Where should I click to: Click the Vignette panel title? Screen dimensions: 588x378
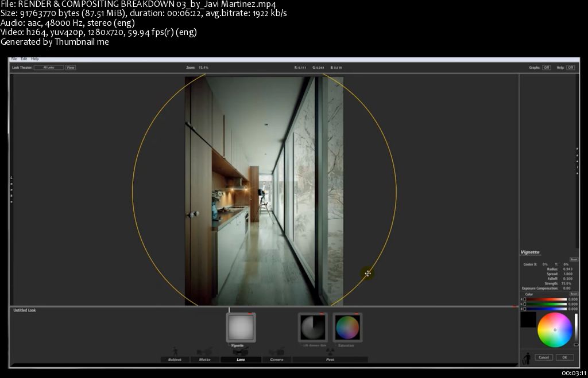pyautogui.click(x=530, y=252)
